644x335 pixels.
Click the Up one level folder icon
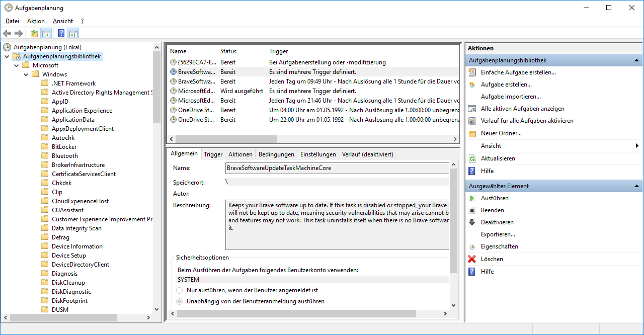point(34,34)
